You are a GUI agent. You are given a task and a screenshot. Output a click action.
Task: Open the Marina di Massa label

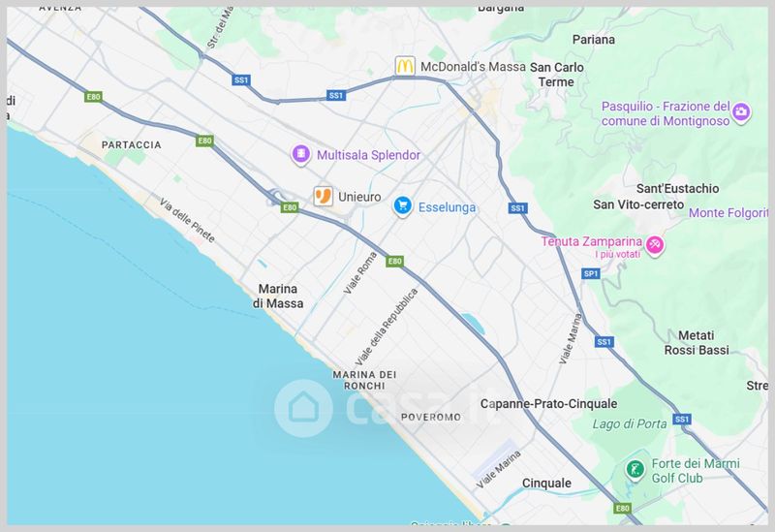(278, 297)
